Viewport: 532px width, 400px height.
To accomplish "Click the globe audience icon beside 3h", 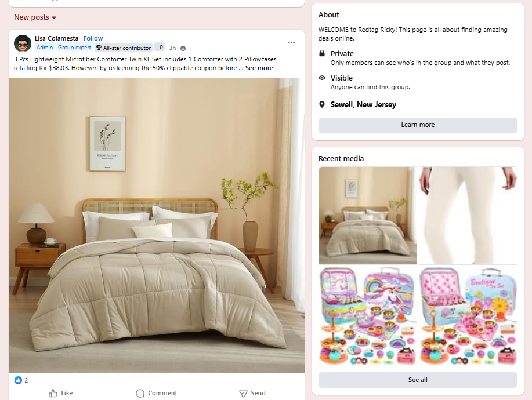I will (183, 48).
